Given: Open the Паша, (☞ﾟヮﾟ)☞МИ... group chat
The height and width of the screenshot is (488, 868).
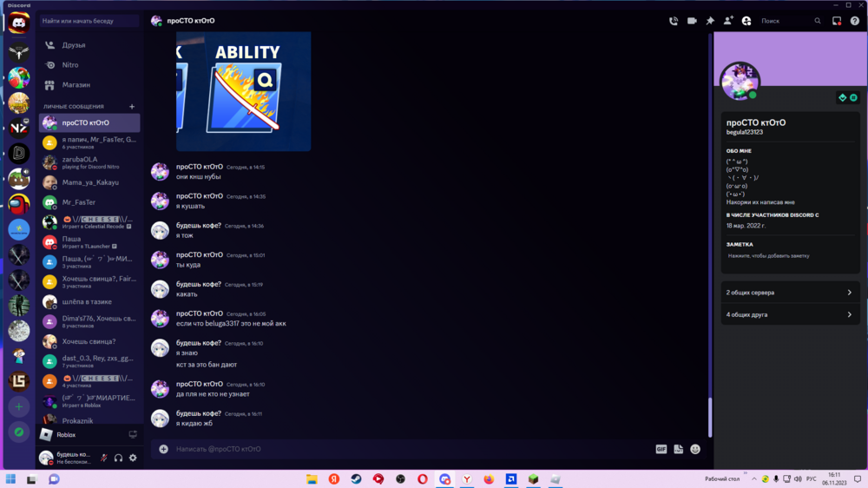Looking at the screenshot, I should click(x=89, y=262).
